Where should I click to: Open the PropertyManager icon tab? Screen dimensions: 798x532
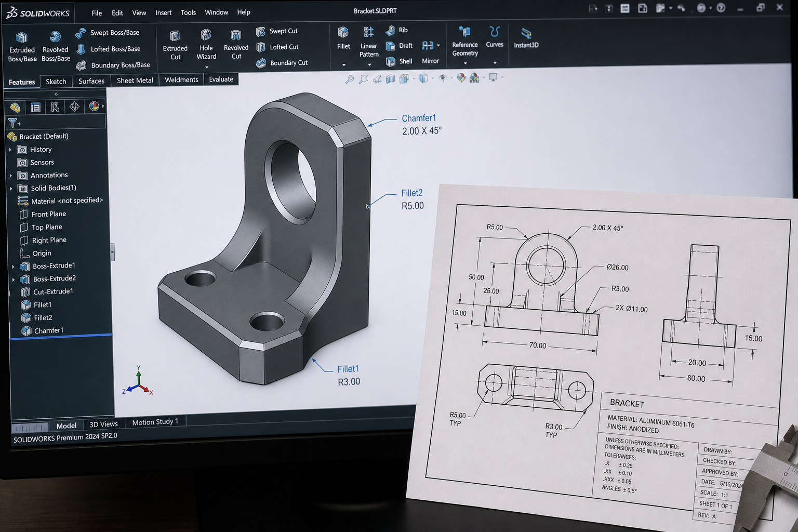[35, 107]
